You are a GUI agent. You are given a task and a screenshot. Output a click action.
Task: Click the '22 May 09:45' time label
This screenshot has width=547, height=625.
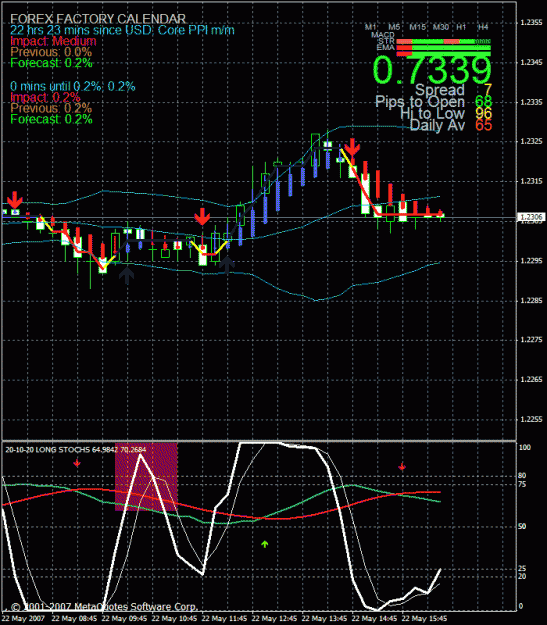[x=124, y=619]
